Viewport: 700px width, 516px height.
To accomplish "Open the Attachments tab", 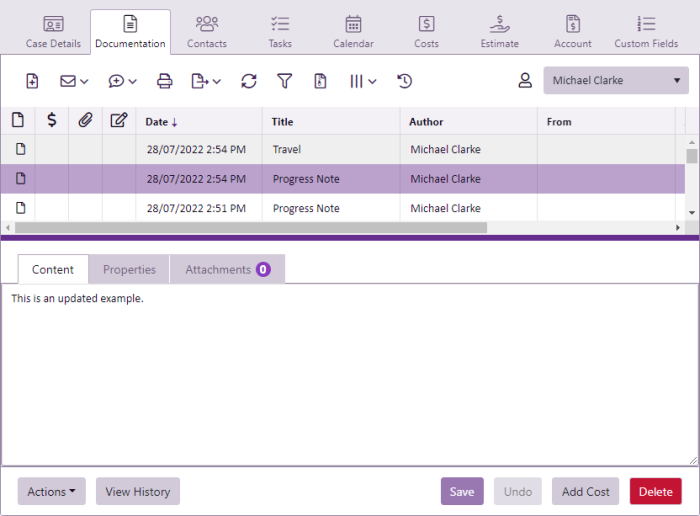I will point(227,270).
